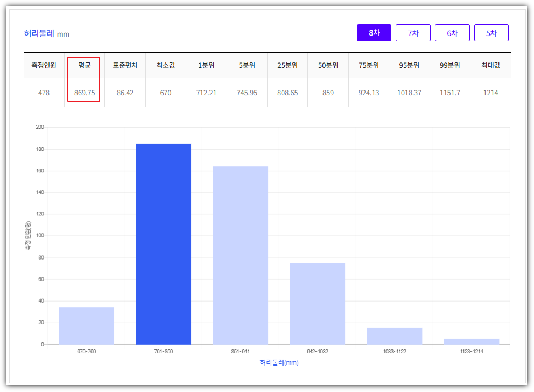Image resolution: width=534 pixels, height=392 pixels.
Task: Click the dark blue 761~850 bar
Action: coord(164,244)
